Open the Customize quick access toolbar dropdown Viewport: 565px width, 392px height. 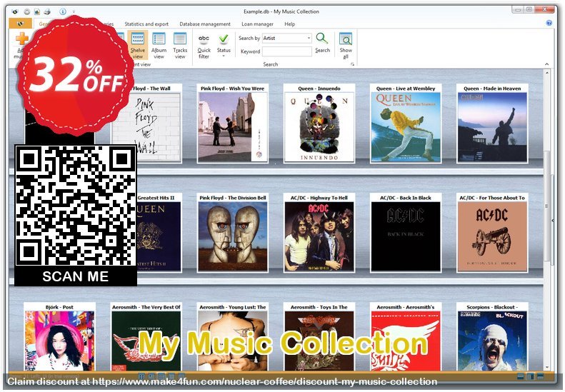pyautogui.click(x=74, y=12)
